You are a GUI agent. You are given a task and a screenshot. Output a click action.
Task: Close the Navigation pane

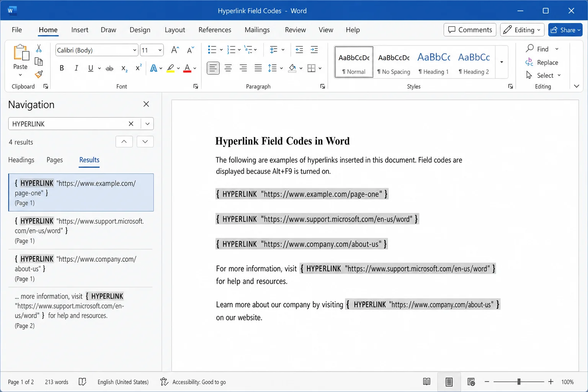tap(146, 104)
